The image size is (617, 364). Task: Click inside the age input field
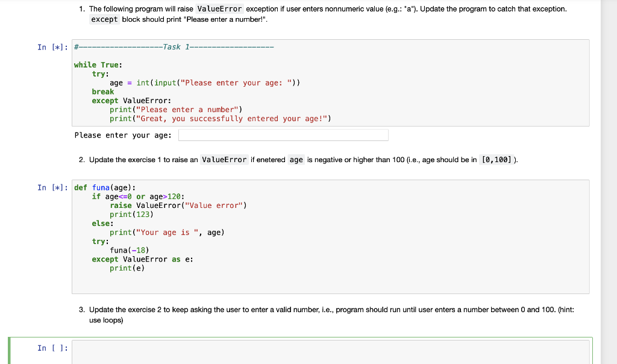pyautogui.click(x=283, y=134)
